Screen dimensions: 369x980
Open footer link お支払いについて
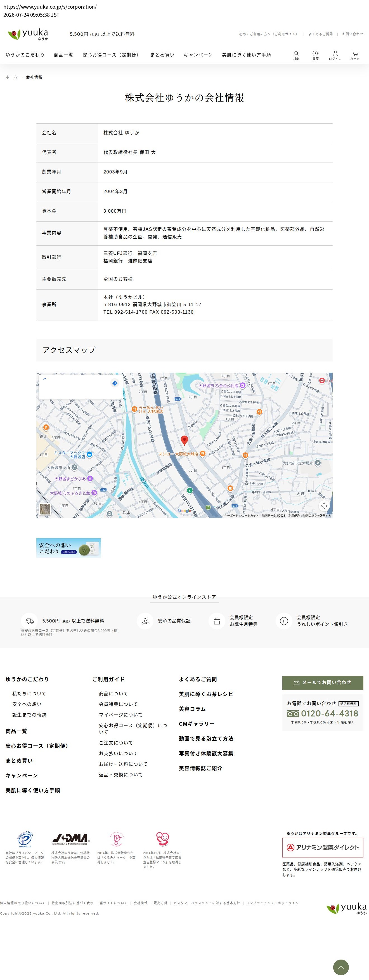(118, 753)
